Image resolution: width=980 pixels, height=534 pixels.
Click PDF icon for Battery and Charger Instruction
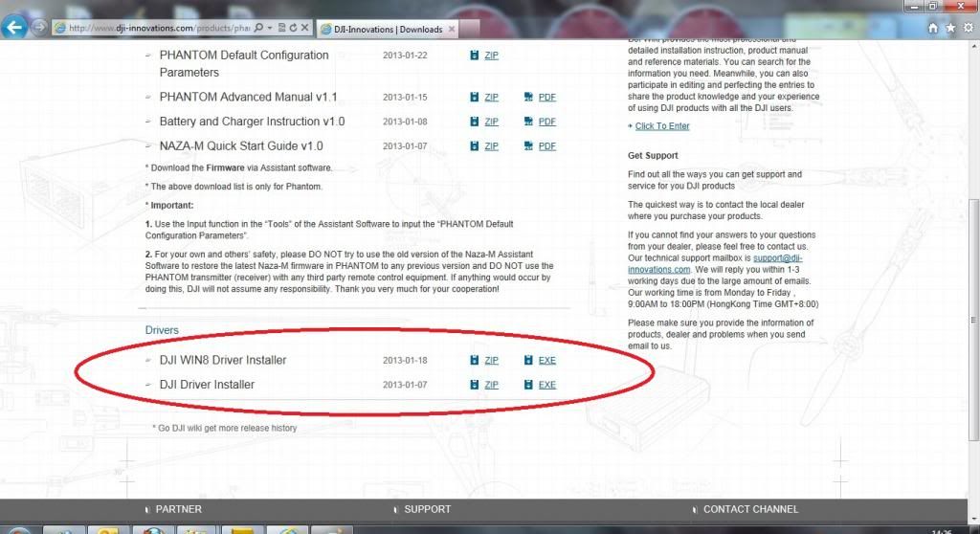528,122
